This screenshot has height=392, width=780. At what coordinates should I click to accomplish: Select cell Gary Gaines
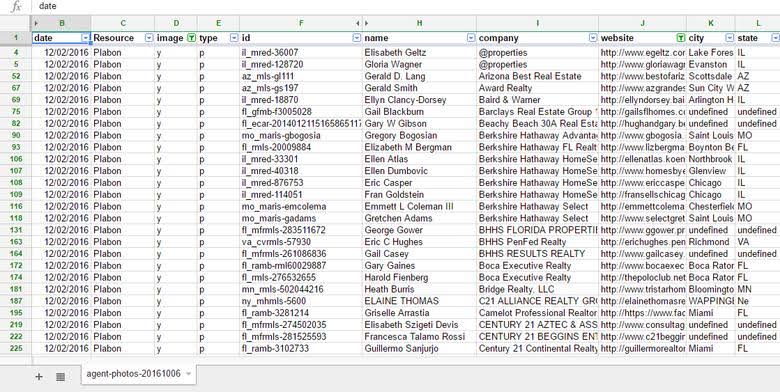419,266
